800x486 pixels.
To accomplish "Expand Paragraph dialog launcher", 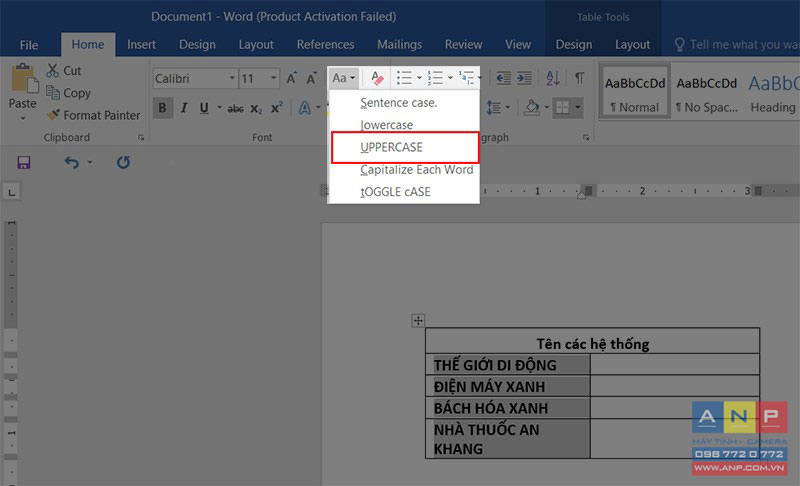I will (x=586, y=138).
